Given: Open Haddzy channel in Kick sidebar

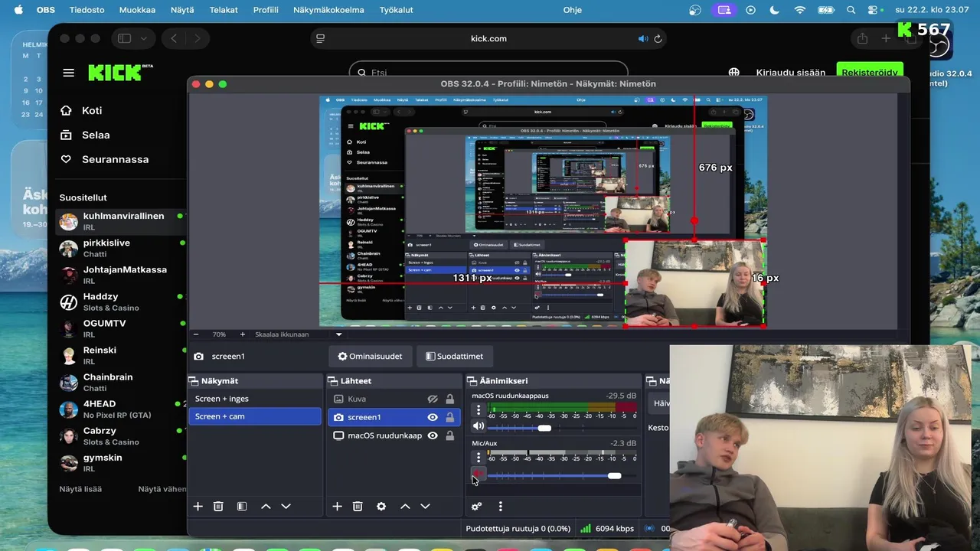Looking at the screenshot, I should pos(122,302).
